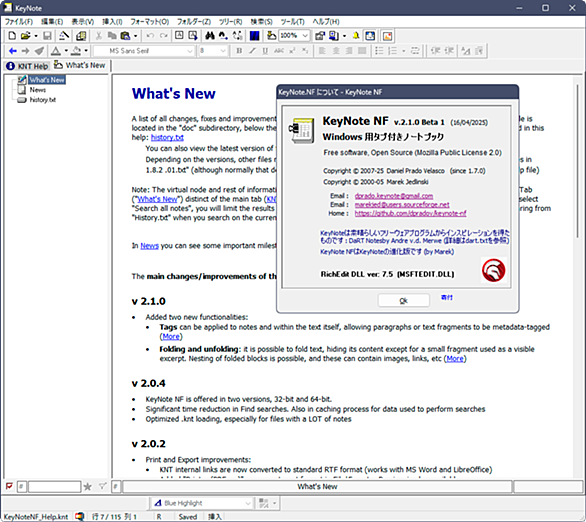Viewport: 586px width, 522px height.
Task: Click the Open file folder icon
Action: point(25,36)
